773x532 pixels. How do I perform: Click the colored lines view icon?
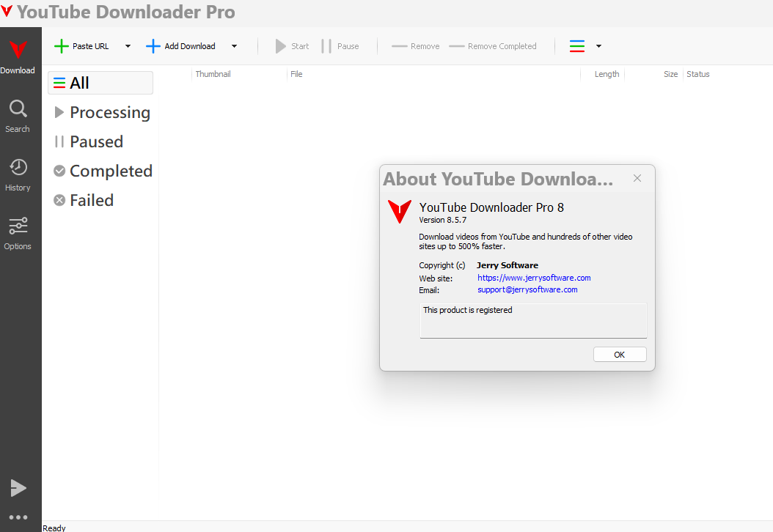[576, 46]
